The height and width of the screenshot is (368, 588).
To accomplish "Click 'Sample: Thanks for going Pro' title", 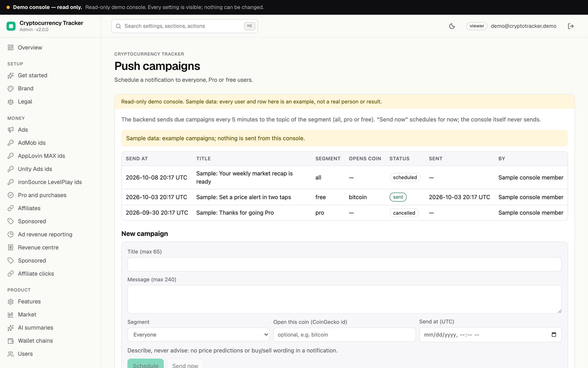I will pos(235,213).
